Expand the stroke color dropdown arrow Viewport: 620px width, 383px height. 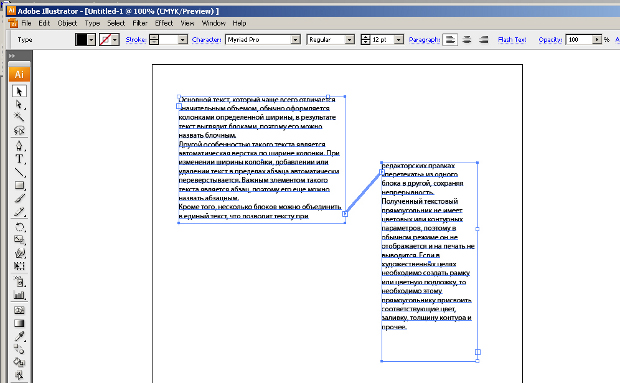[x=115, y=40]
